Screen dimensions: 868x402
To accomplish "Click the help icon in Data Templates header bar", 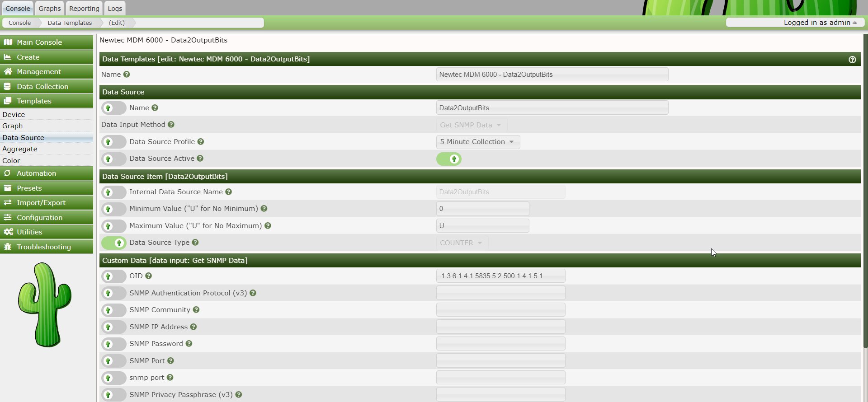I will tap(852, 60).
